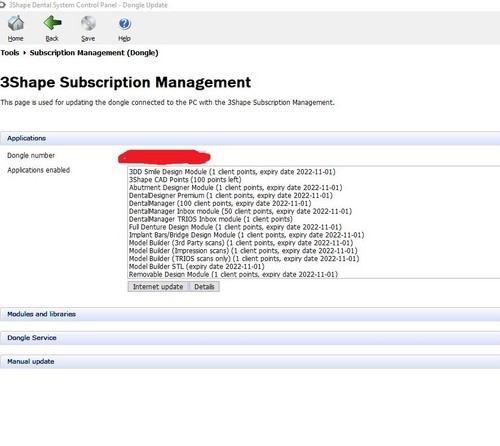Go to Home via the house icon
Viewport: 500px width, 446px height.
(16, 23)
